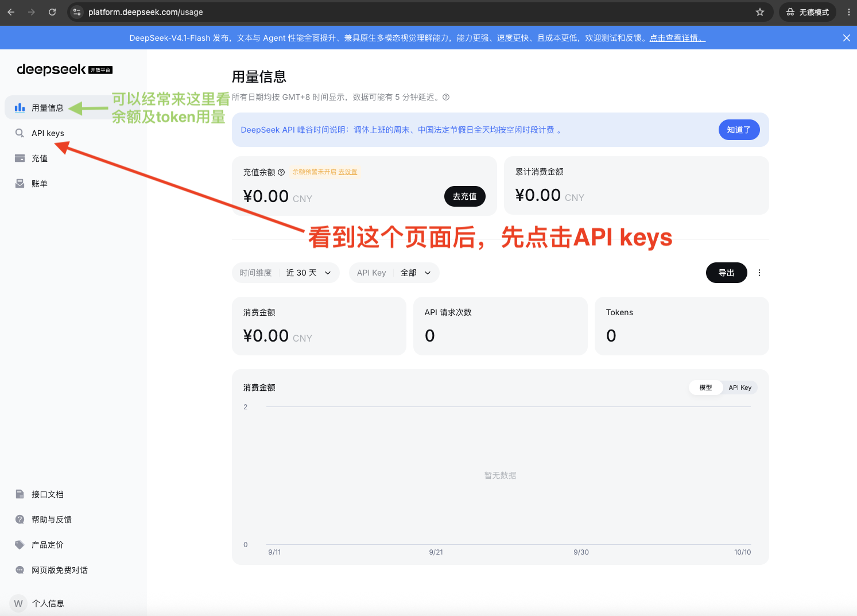Screen dimensions: 857x616
Task: Click the help icon beside 充值余额
Action: point(281,172)
